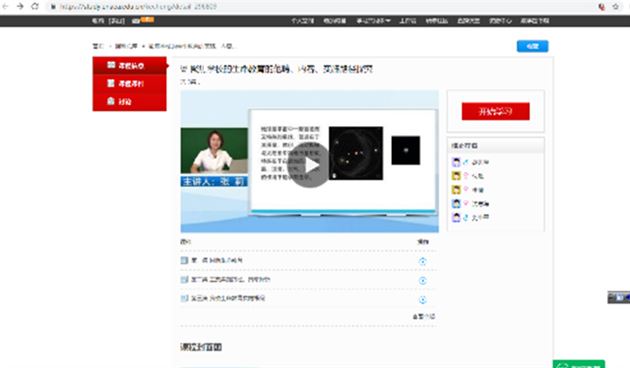Reload the page with the refresh icon
This screenshot has height=368, width=630.
35,6
